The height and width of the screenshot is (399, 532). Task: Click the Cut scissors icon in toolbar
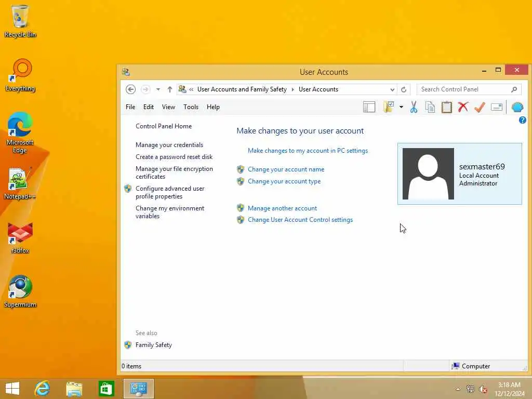pyautogui.click(x=414, y=107)
